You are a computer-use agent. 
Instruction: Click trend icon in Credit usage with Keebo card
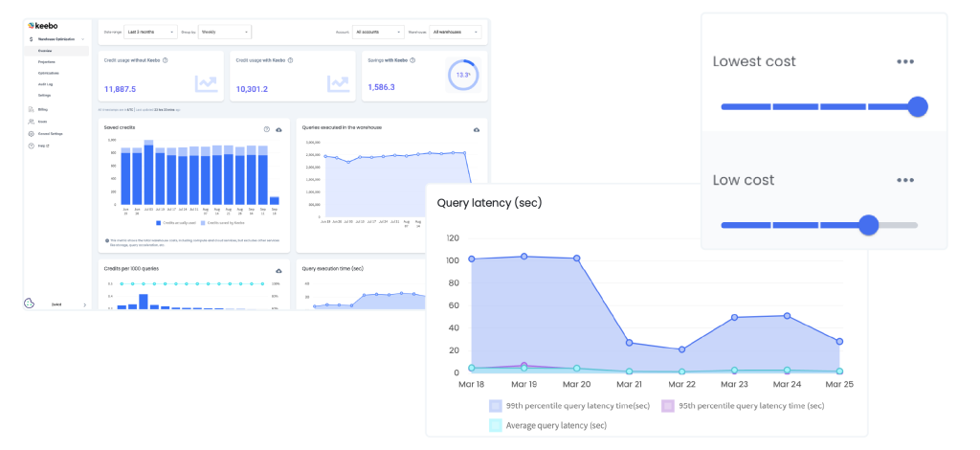[338, 83]
